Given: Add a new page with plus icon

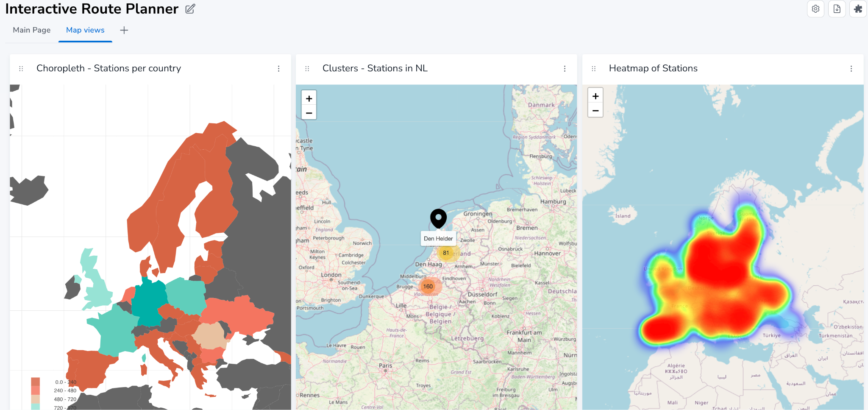Looking at the screenshot, I should pyautogui.click(x=124, y=30).
